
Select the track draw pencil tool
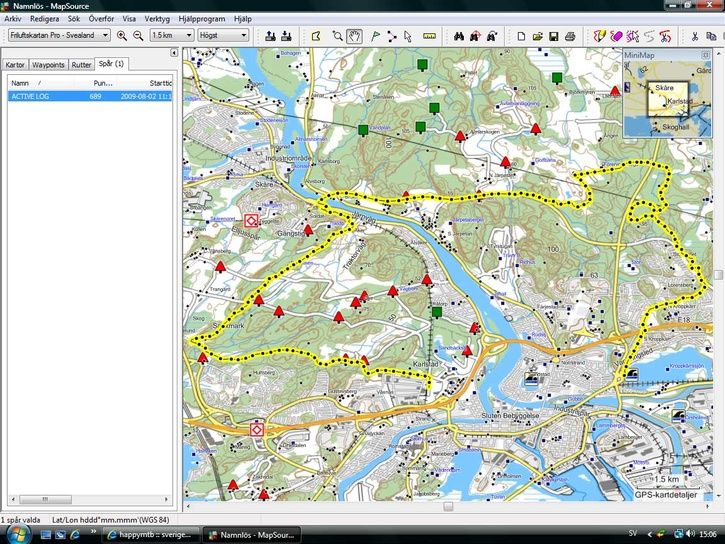point(599,36)
